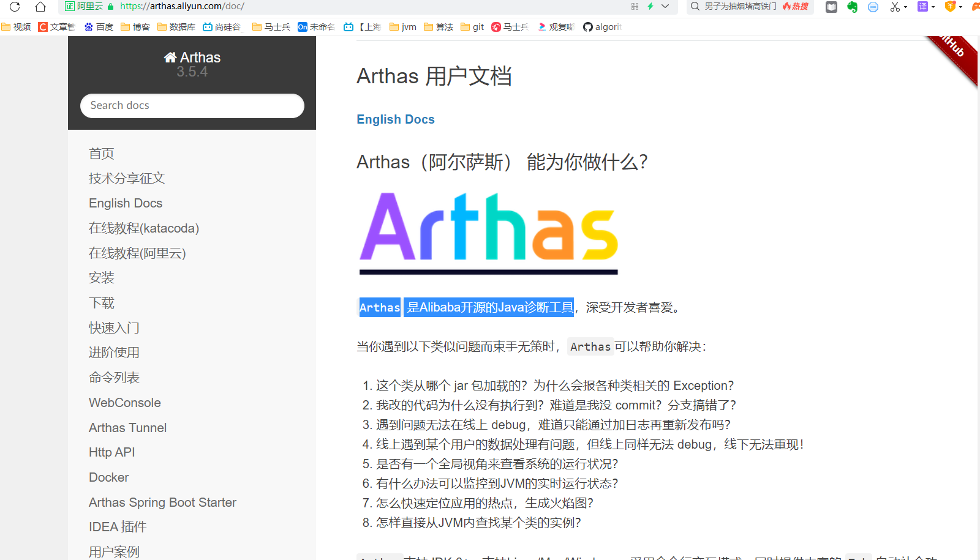Click the green lightning speed-mode icon
980x560 pixels.
coord(650,7)
